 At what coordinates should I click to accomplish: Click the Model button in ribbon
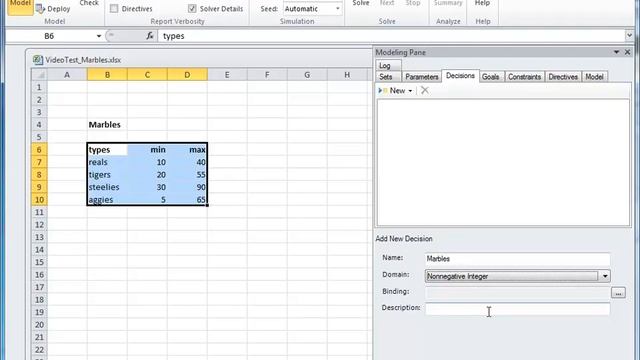[20, 7]
